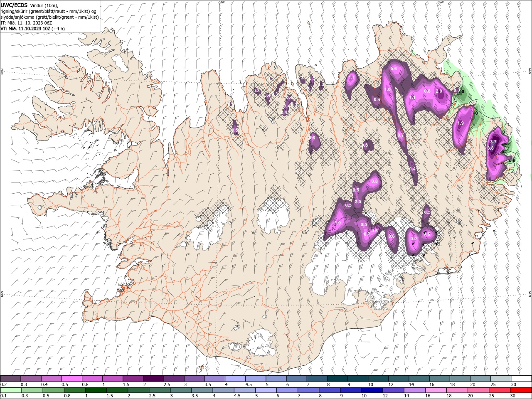Click the palest green 0.1 rain legend swatch
532x399 pixels.
tap(10, 390)
